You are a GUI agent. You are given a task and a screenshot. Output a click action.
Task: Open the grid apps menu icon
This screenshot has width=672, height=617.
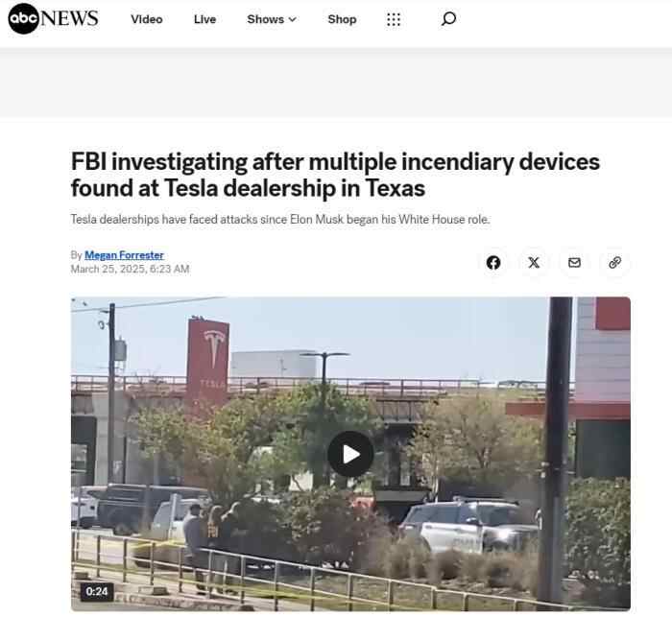(394, 19)
